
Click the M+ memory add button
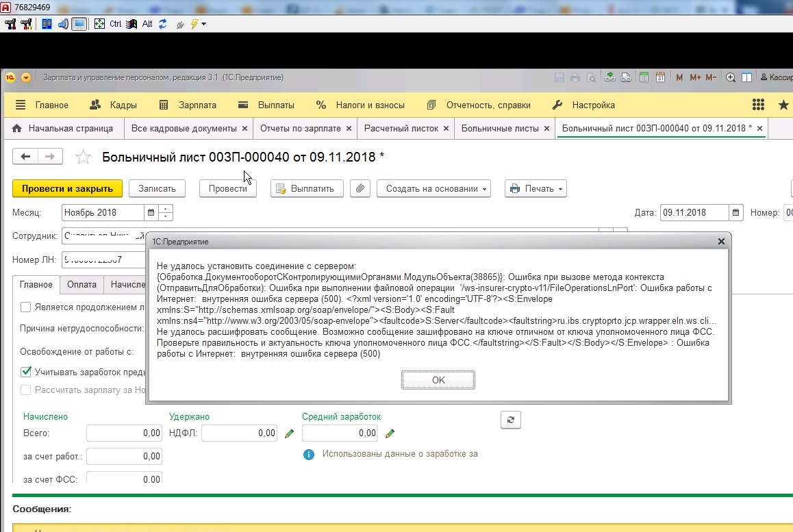click(695, 77)
